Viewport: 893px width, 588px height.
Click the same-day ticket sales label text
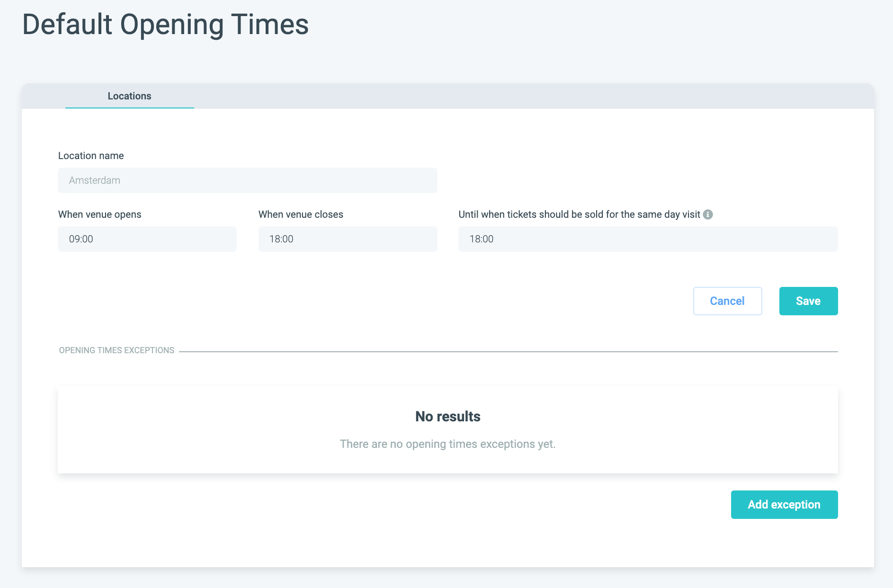pyautogui.click(x=579, y=214)
